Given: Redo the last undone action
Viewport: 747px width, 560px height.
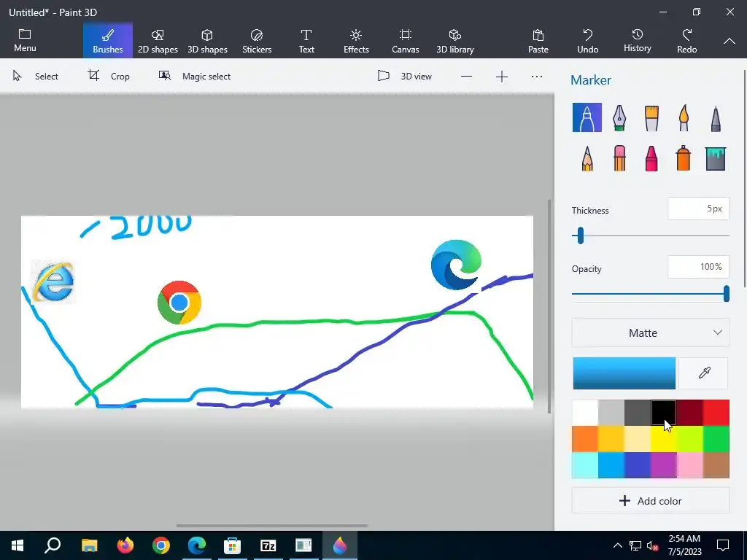Looking at the screenshot, I should click(x=687, y=41).
